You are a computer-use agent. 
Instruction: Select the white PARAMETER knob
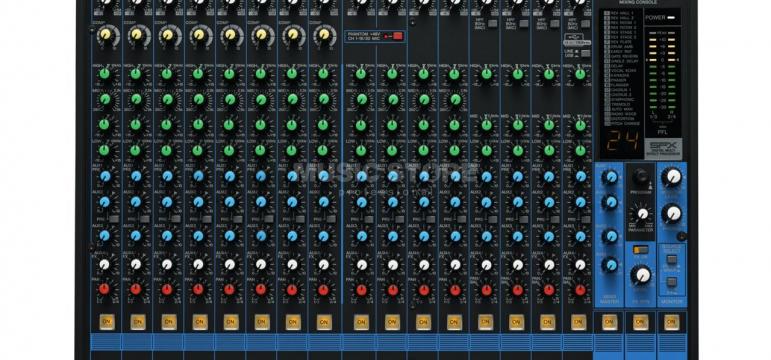click(x=642, y=213)
